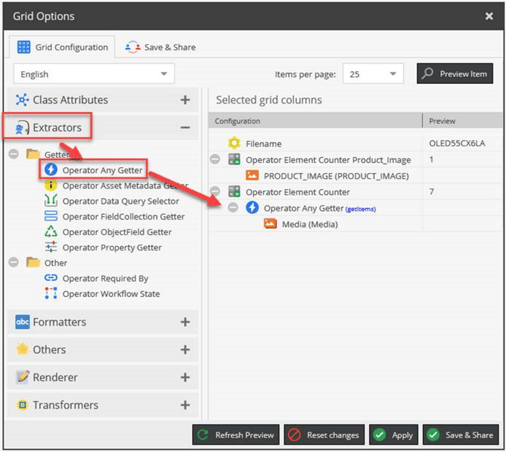This screenshot has width=506, height=452.
Task: Collapse the Getter folder node
Action: point(14,154)
